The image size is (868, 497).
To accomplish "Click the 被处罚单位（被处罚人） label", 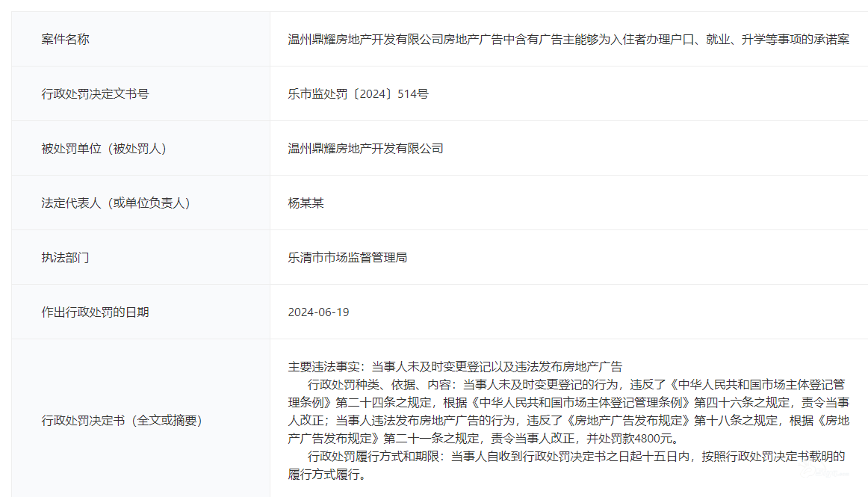I will 104,149.
